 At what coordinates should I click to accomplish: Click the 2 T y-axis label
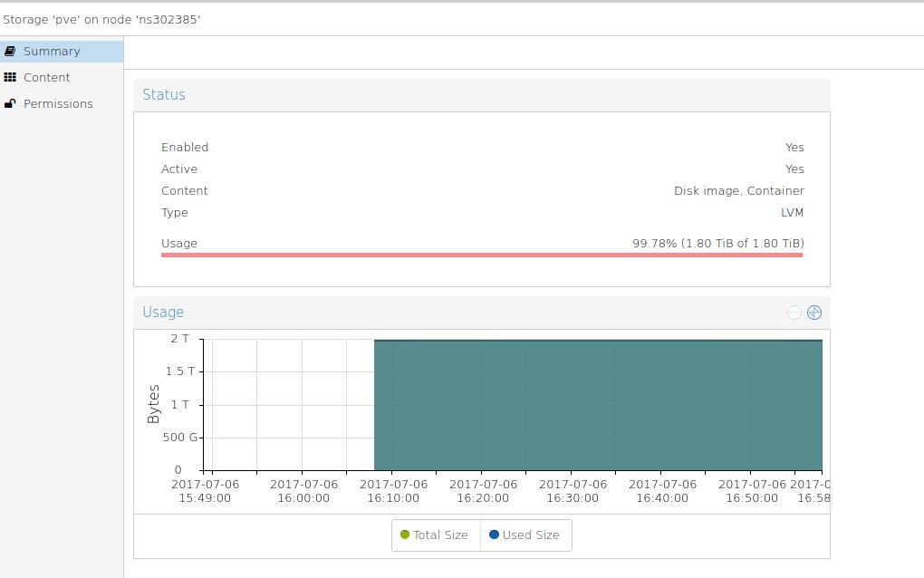[x=179, y=339]
